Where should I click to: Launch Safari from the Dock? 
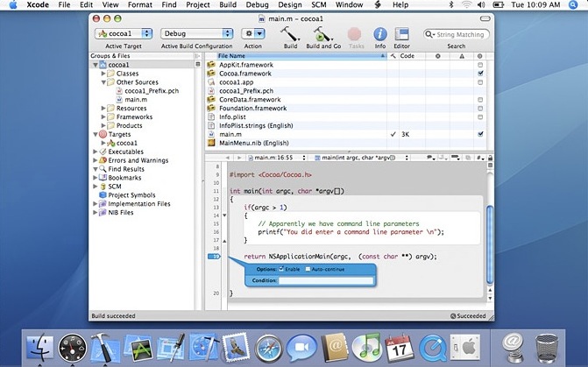tap(268, 349)
